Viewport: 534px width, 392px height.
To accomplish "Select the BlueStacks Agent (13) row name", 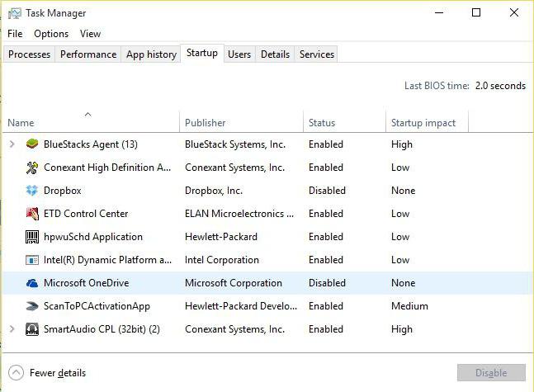I will [x=91, y=144].
